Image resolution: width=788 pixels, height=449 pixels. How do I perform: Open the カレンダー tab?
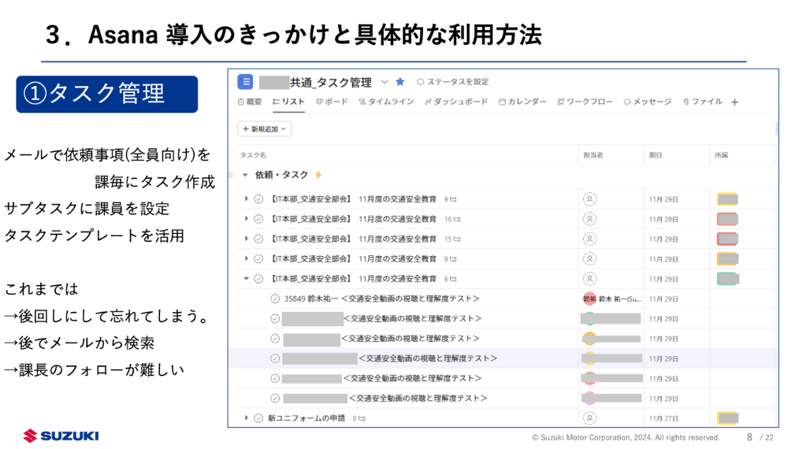[522, 102]
